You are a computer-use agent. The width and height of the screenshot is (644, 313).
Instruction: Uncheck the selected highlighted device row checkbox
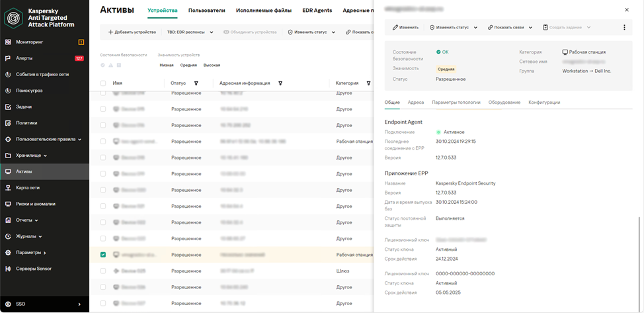pyautogui.click(x=103, y=255)
